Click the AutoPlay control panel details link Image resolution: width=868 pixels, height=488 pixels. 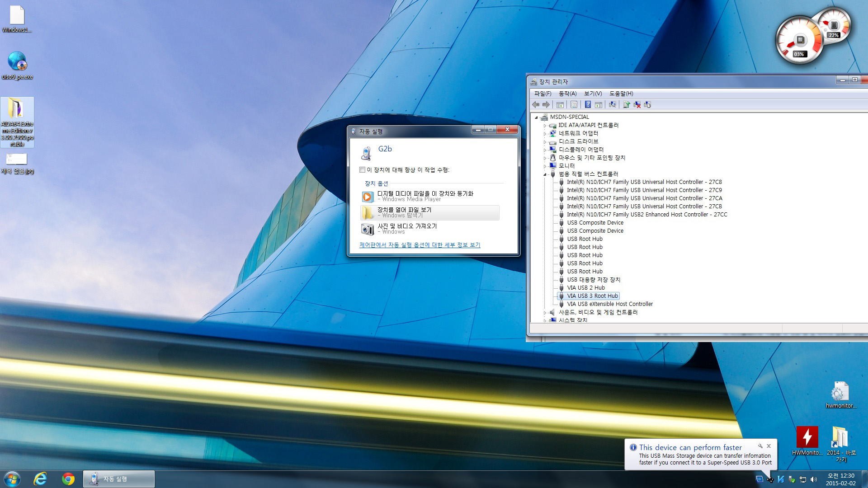[x=420, y=245]
